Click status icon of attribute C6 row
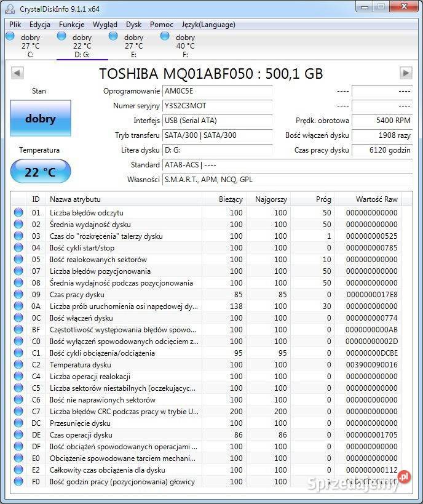This screenshot has height=504, width=423. pos(18,399)
